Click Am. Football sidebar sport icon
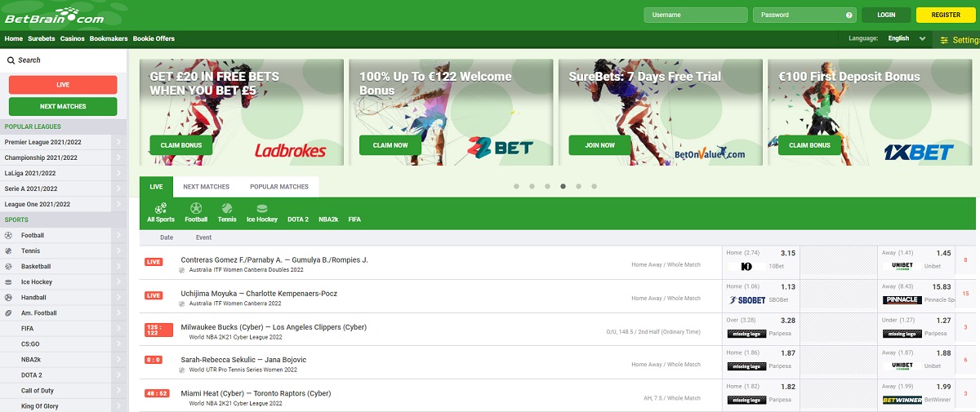980x412 pixels. 9,312
